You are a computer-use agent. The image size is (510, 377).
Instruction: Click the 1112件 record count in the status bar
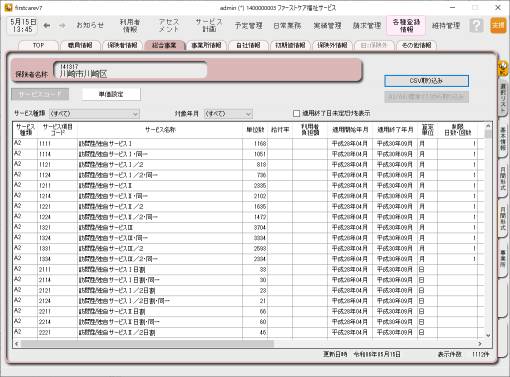pos(480,354)
